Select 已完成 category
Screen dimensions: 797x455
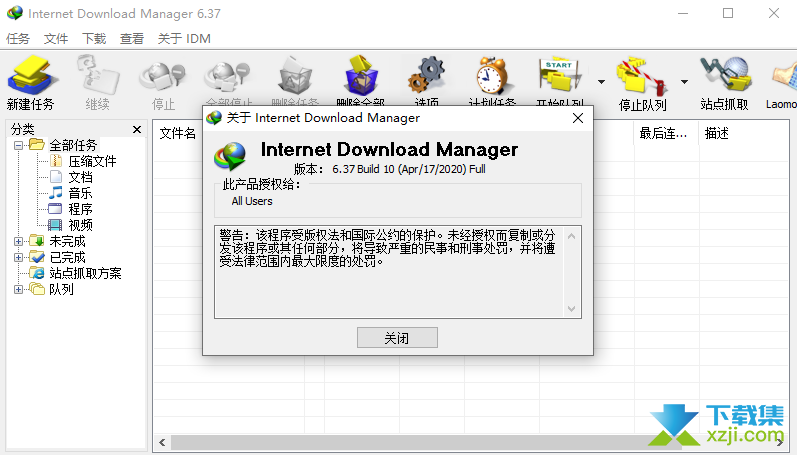coord(67,257)
